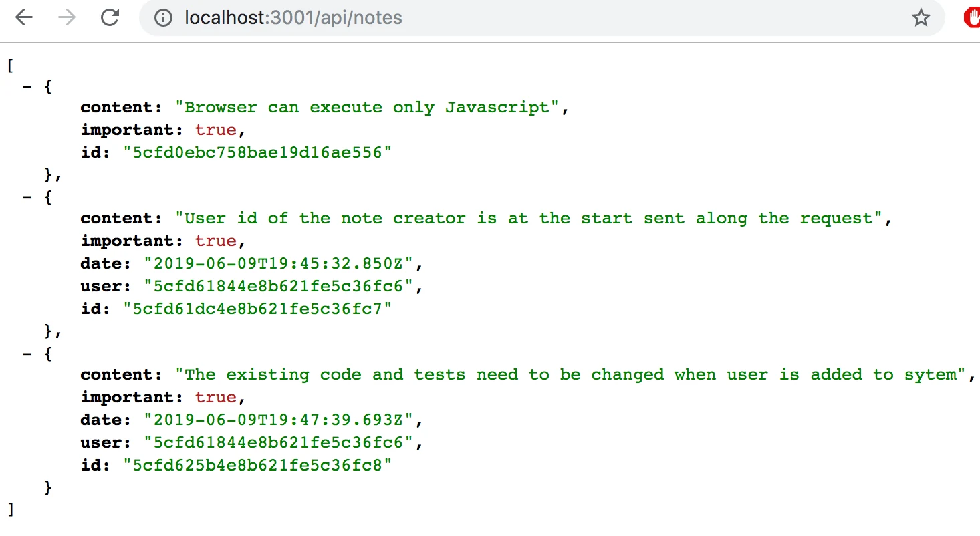
Task: Click the date value "2019-06-09T19:45:32.850Z"
Action: tap(278, 264)
